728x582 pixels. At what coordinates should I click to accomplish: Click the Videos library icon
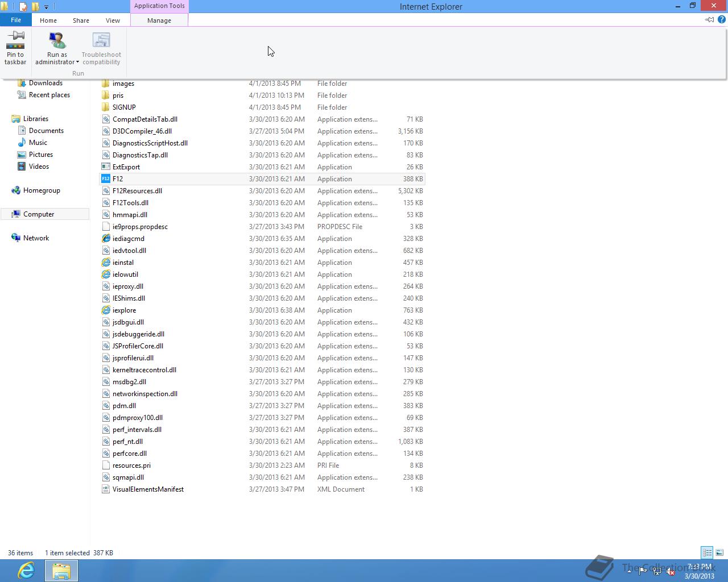point(22,167)
